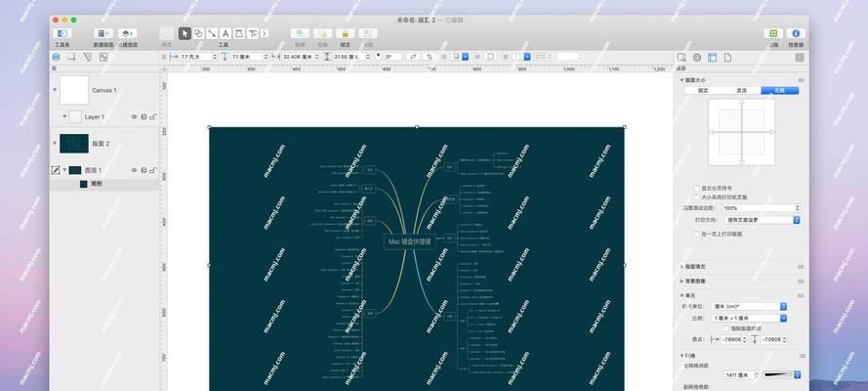This screenshot has width=868, height=391.
Task: Choose the Line tool
Action: (212, 33)
